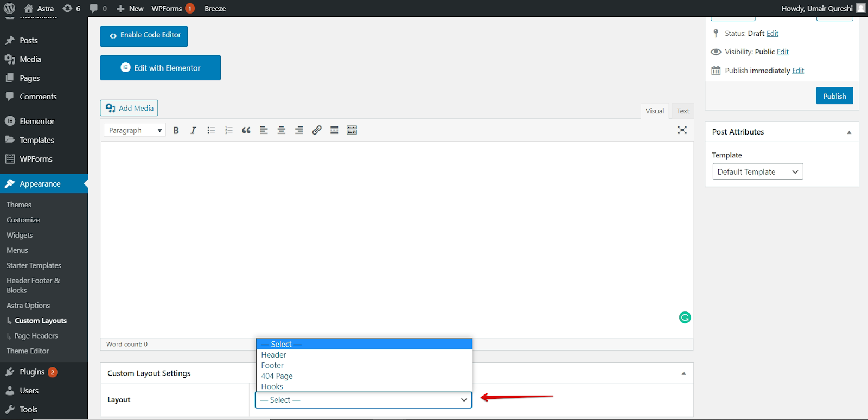Open Theme Editor submenu item
Viewport: 868px width, 420px height.
pyautogui.click(x=28, y=351)
